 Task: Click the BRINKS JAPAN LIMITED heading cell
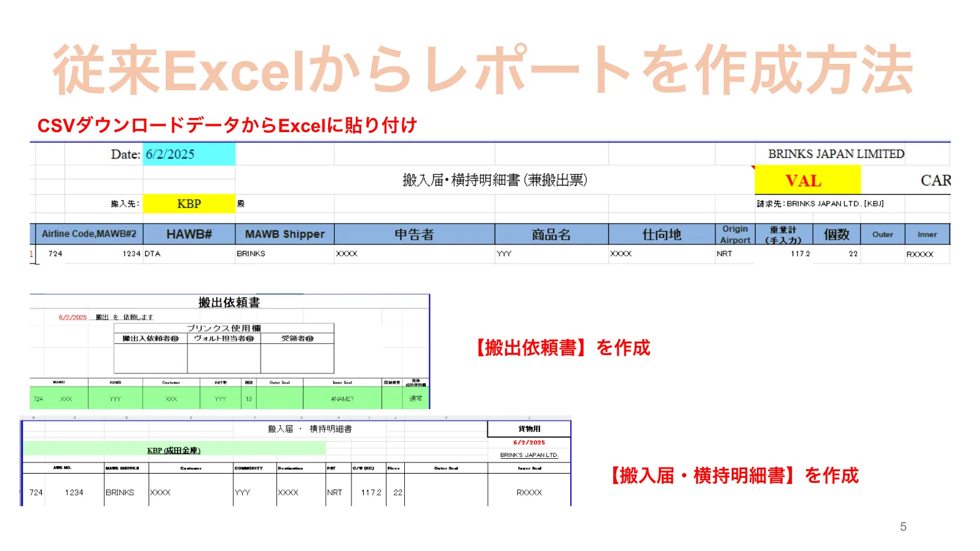click(836, 154)
